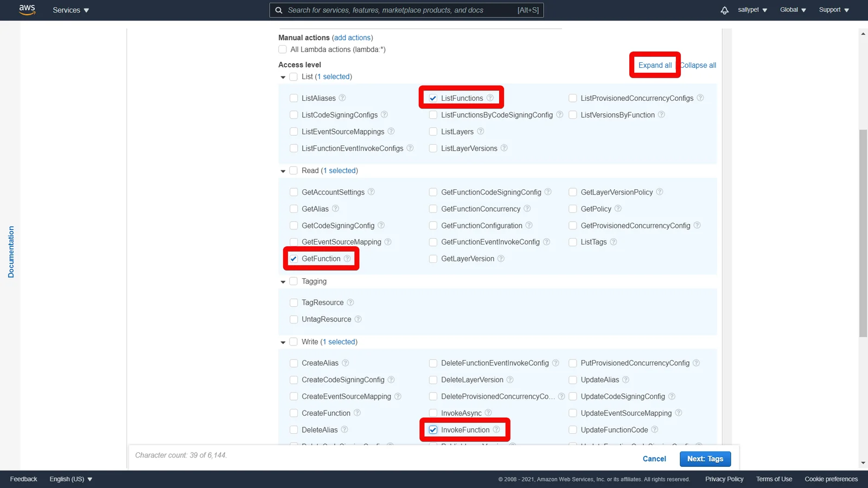Screen dimensions: 868x488
Task: Show help info for CreateAlias
Action: click(345, 363)
